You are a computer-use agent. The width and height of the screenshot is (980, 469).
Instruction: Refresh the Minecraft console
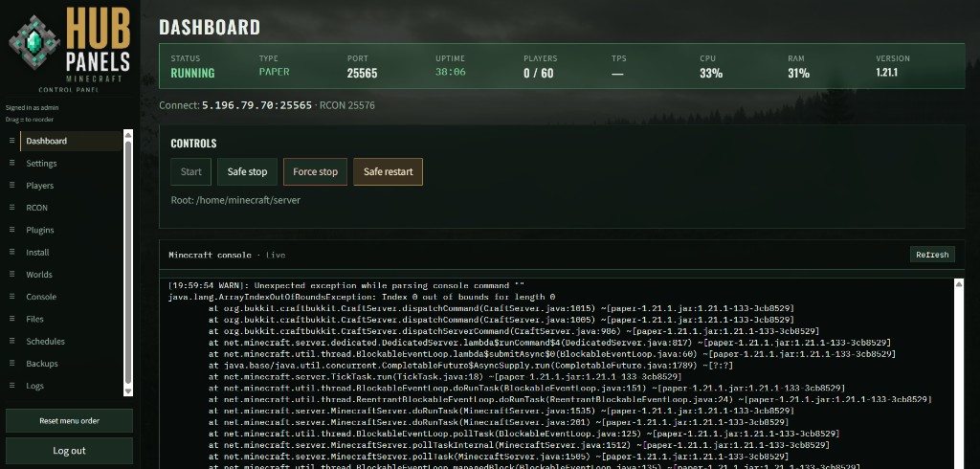click(x=932, y=255)
